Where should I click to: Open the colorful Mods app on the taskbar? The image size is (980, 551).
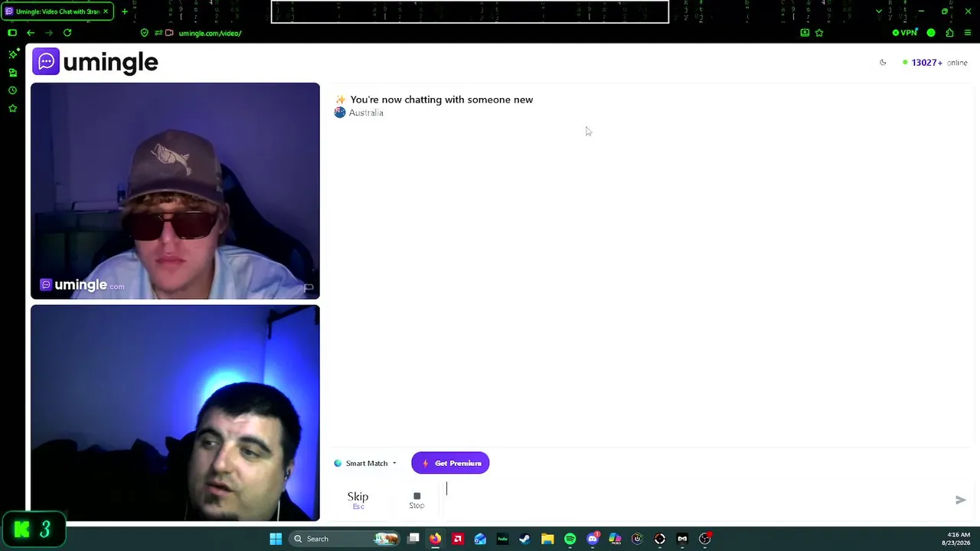click(x=615, y=539)
